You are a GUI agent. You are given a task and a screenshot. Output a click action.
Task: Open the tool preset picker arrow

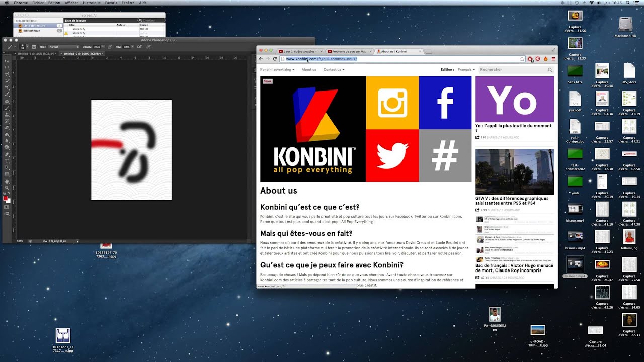click(x=15, y=47)
